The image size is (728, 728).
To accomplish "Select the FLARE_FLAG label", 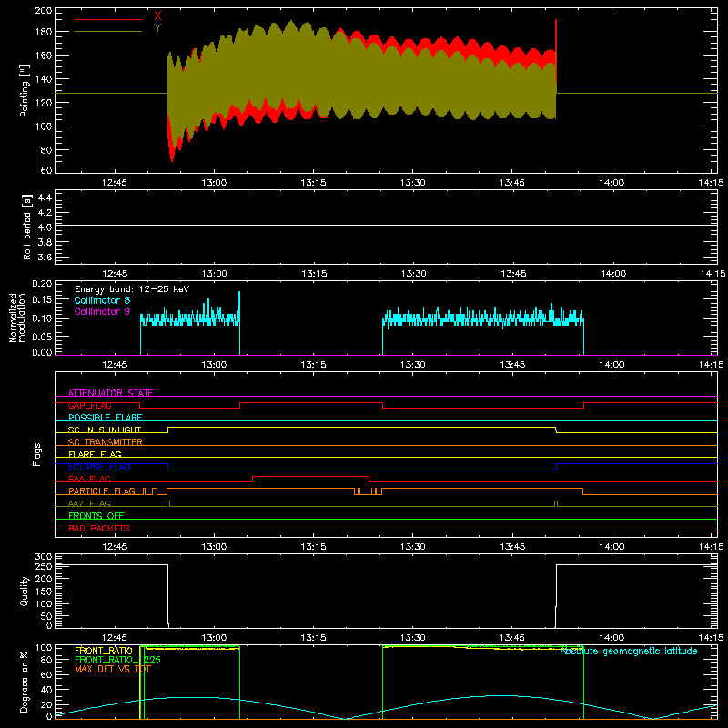I will 95,454.
